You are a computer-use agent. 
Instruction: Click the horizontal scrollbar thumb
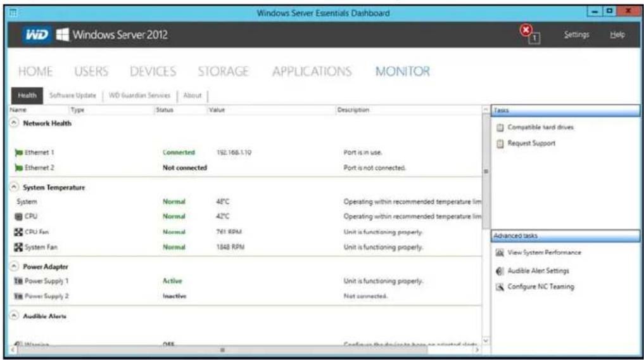coord(222,350)
